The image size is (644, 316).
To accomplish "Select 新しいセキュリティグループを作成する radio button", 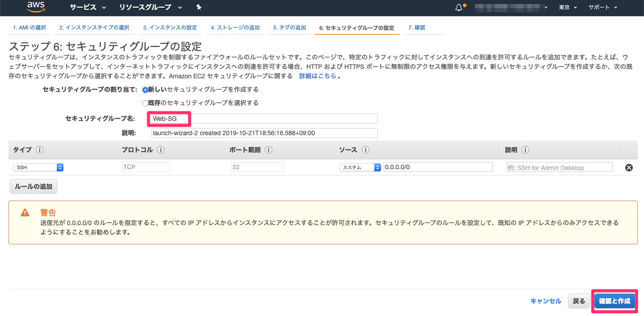I will point(145,90).
